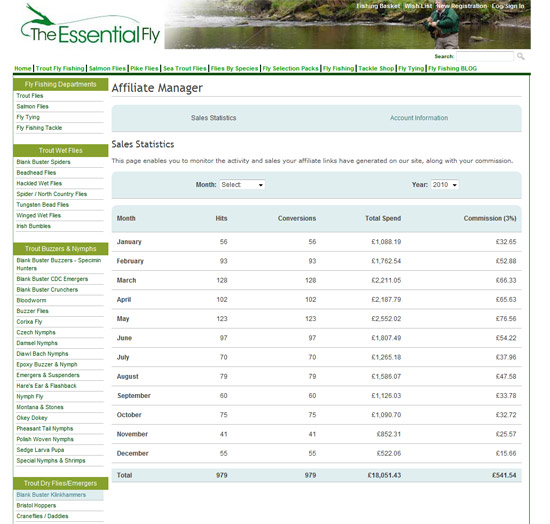Go to New Registration
550x524 pixels.
pyautogui.click(x=462, y=6)
